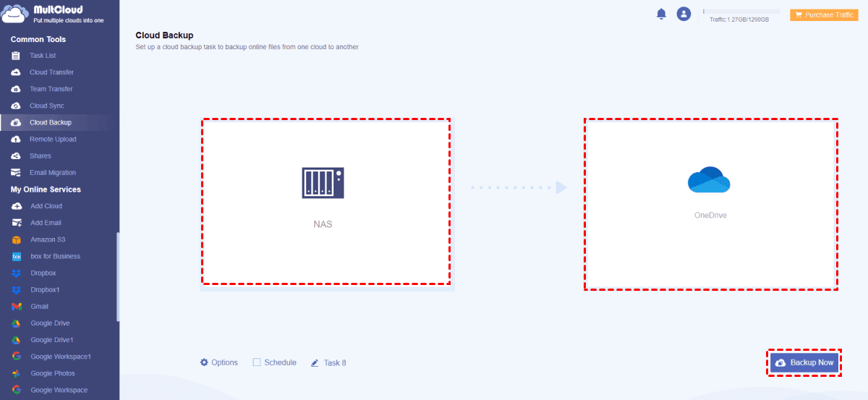868x400 pixels.
Task: Click the traffic usage progress bar
Action: pyautogui.click(x=741, y=12)
